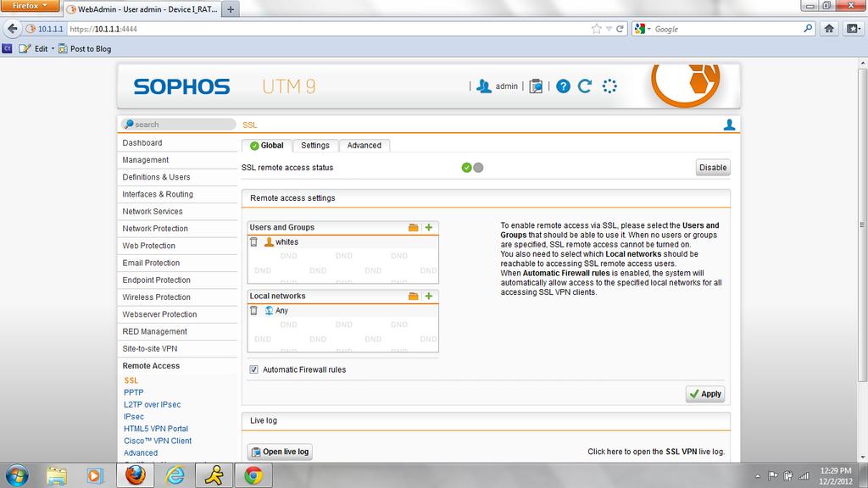Viewport: 868px width, 488px height.
Task: Click the WebAdmin search field
Action: (x=180, y=125)
